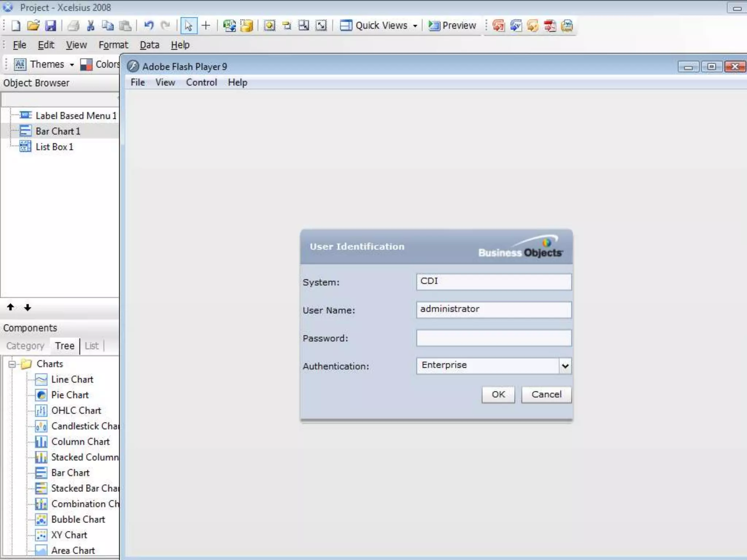
Task: Open the Flash Player Control menu
Action: (201, 82)
